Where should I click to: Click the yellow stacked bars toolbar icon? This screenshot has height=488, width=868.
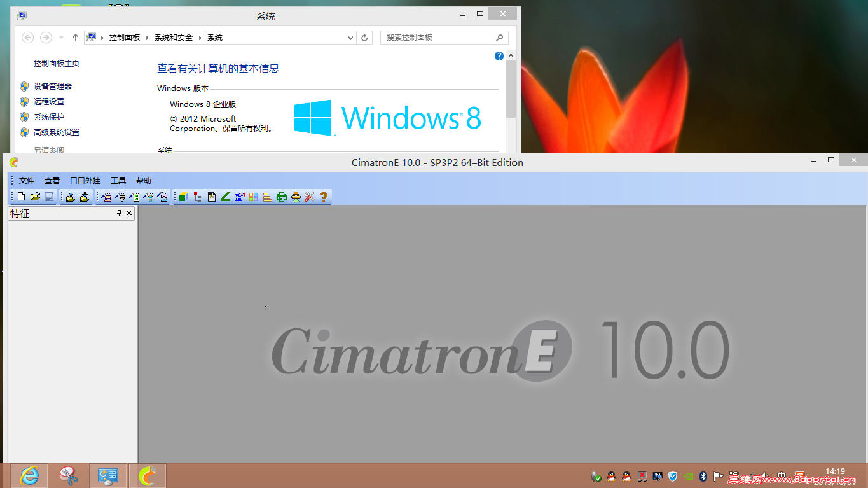pyautogui.click(x=268, y=197)
